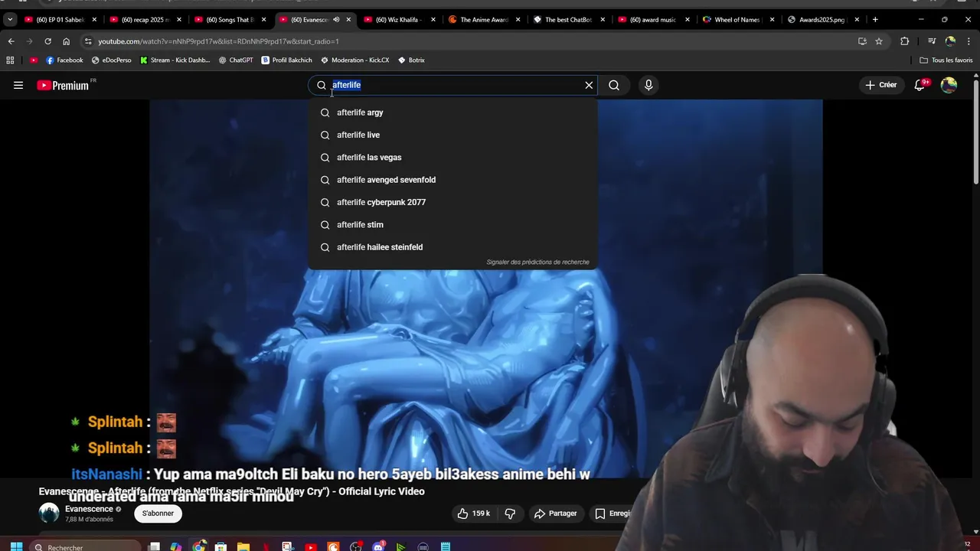Open the Evanescence channel avatar

tap(49, 514)
